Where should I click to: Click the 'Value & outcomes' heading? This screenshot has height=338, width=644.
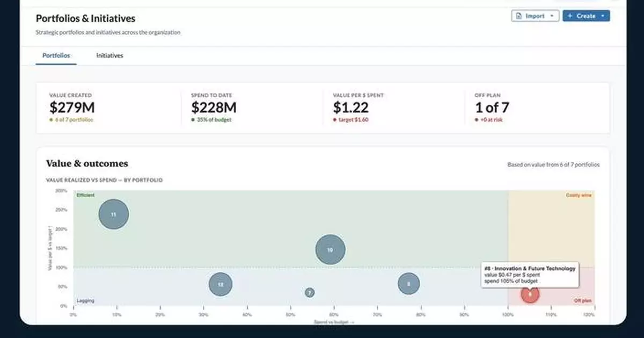coord(87,163)
